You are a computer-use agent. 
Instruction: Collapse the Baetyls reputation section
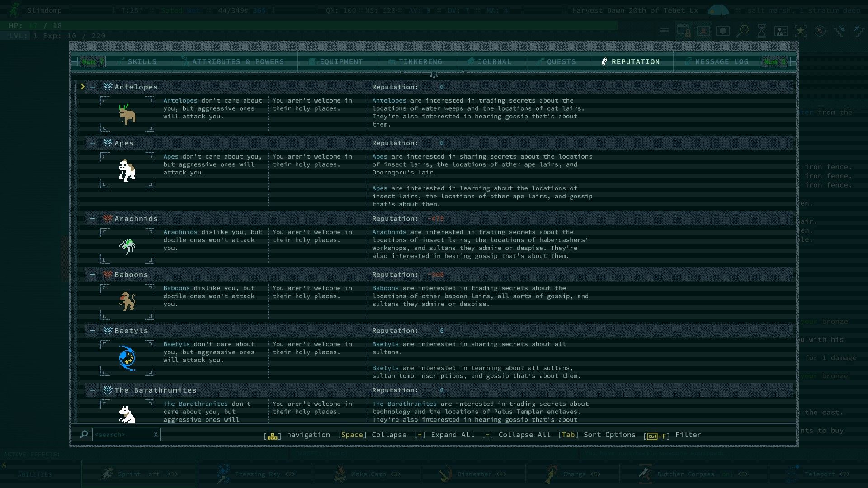[92, 330]
